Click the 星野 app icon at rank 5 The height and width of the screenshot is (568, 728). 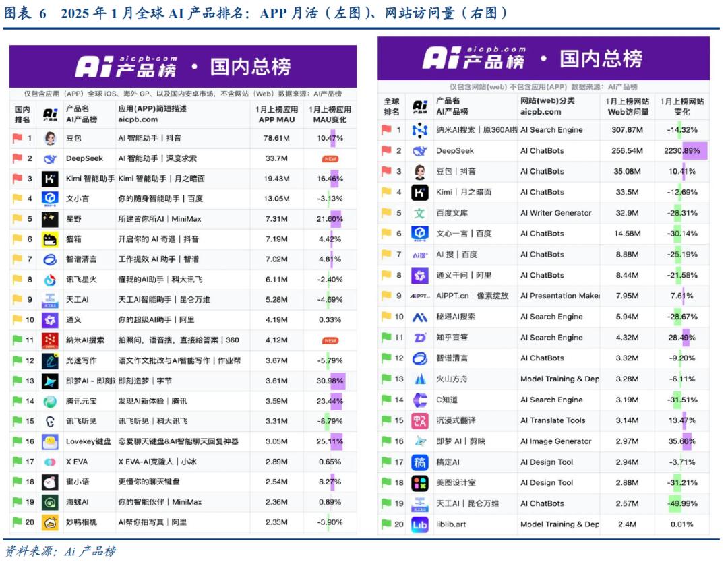(x=50, y=219)
